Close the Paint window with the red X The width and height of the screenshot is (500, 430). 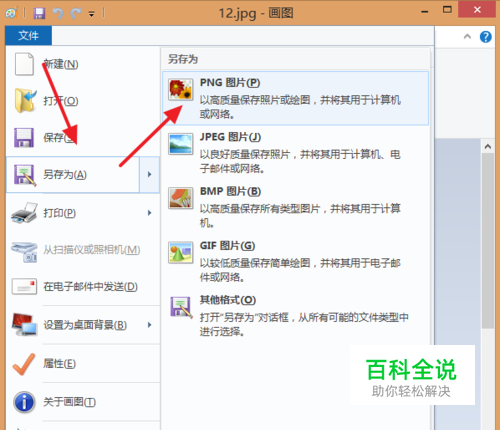tap(477, 10)
